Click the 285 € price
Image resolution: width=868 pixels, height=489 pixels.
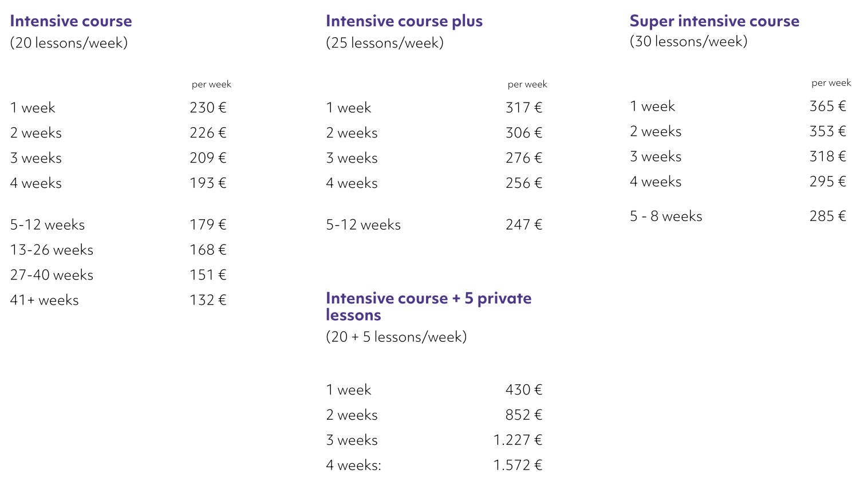(827, 216)
